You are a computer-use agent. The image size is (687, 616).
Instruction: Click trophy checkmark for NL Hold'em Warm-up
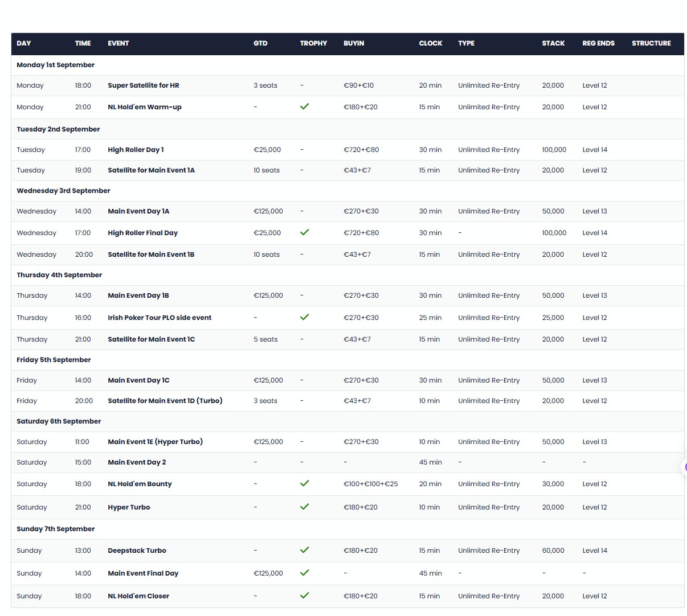[305, 106]
